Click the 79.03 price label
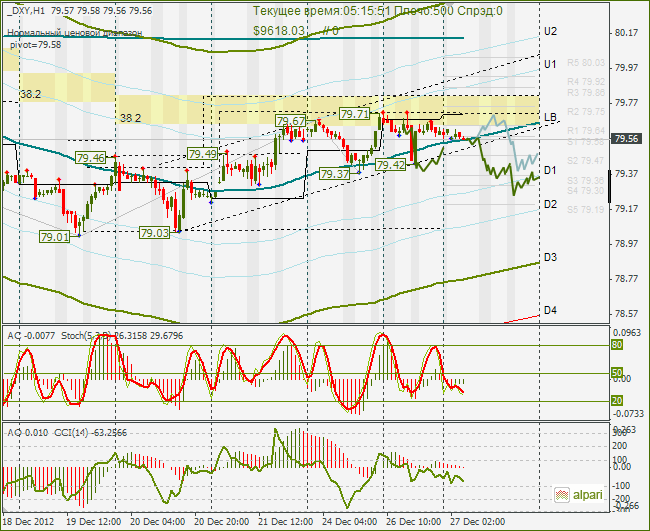The width and height of the screenshot is (650, 531). pos(155,233)
